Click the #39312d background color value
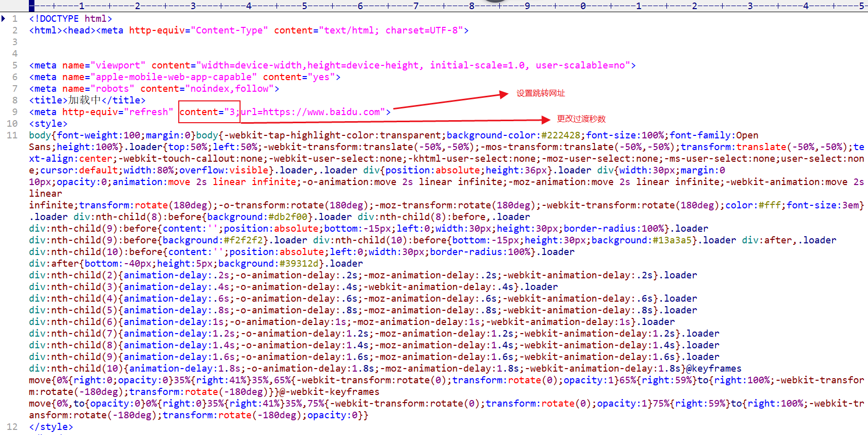Viewport: 868px width, 435px height. 299,264
